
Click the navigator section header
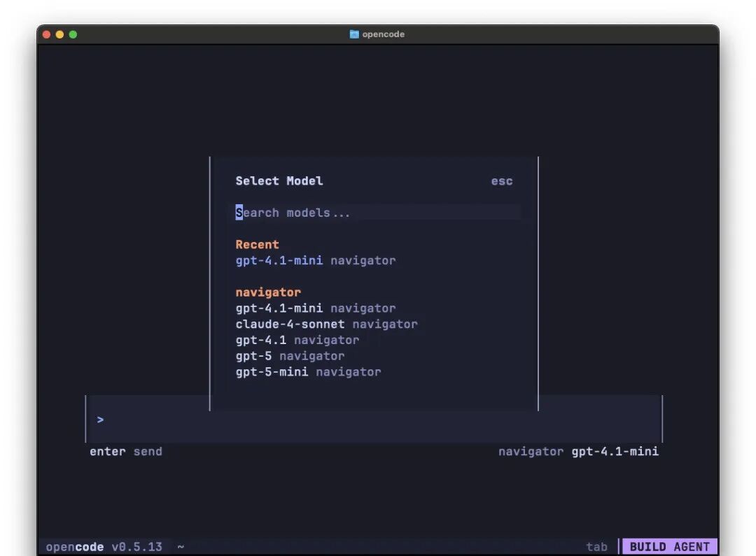268,292
